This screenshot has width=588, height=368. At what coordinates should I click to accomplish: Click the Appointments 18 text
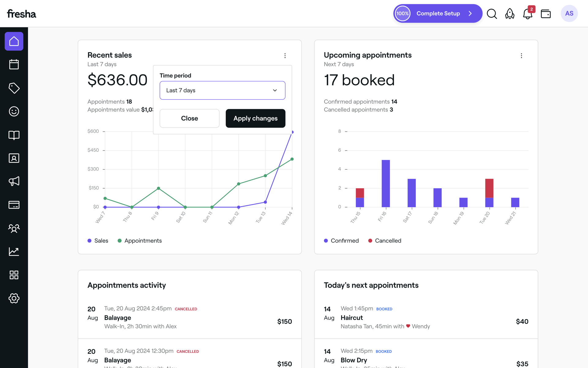point(110,102)
